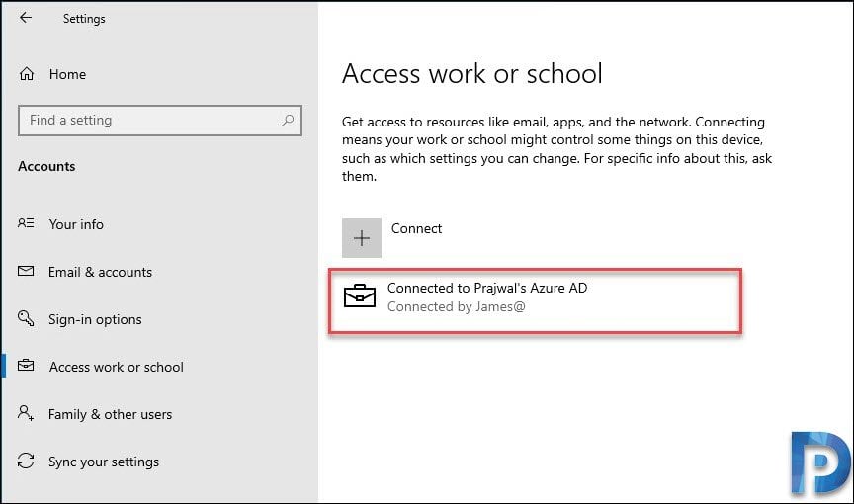
Task: Select Connected to Prajwal's Azure AD entry
Action: (535, 299)
